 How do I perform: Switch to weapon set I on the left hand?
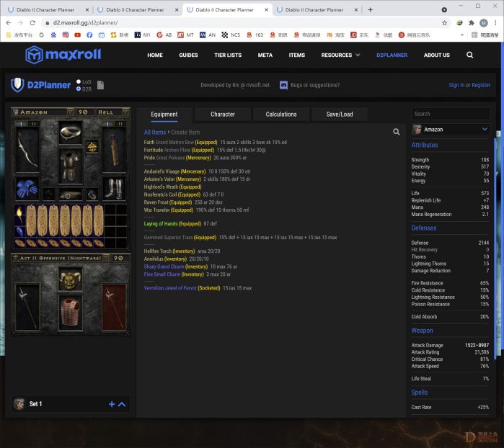click(x=21, y=124)
